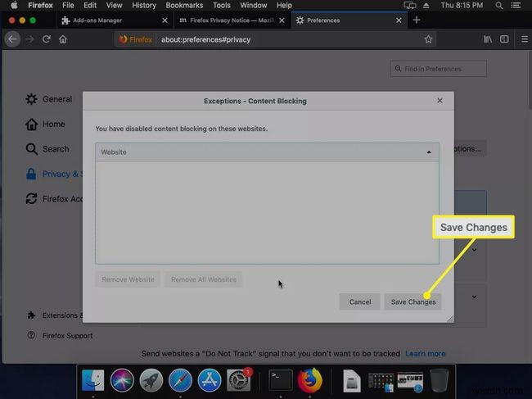Open notification center in menu bar
This screenshot has width=532, height=399.
[x=516, y=6]
